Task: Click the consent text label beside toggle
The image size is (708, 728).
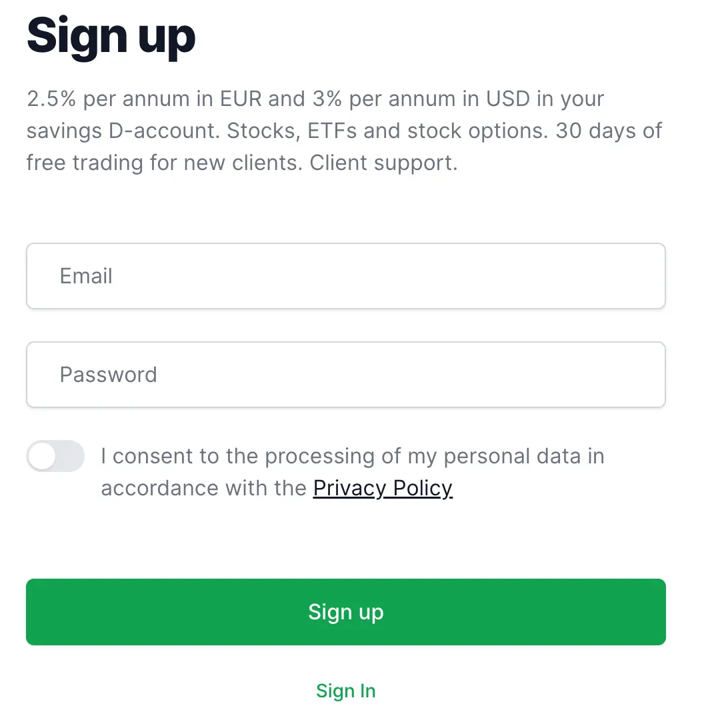Action: pos(352,457)
